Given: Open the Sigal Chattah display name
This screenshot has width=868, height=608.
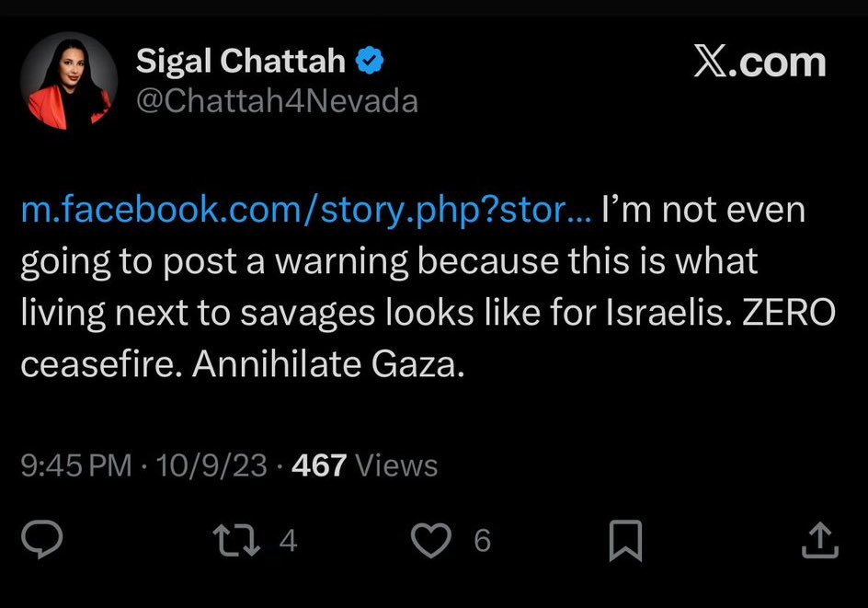Looking at the screenshot, I should tap(240, 63).
